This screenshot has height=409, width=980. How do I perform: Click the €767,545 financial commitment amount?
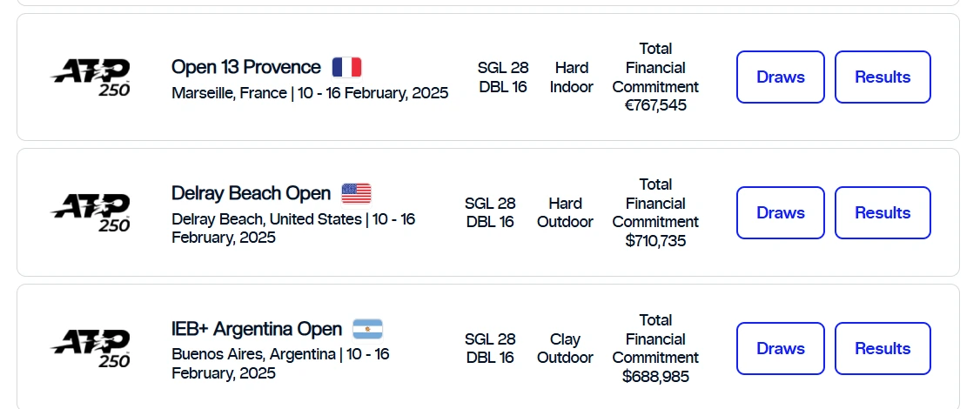[655, 105]
